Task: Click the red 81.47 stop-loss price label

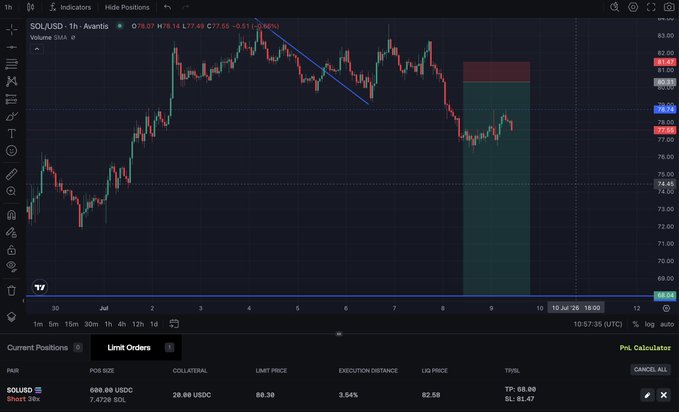Action: tap(665, 62)
